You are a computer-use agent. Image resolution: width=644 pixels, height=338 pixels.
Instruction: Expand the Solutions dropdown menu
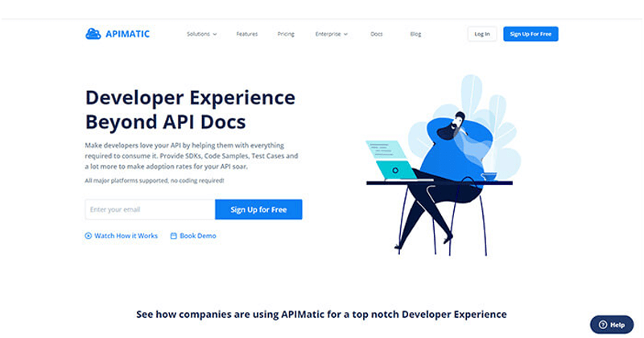202,34
